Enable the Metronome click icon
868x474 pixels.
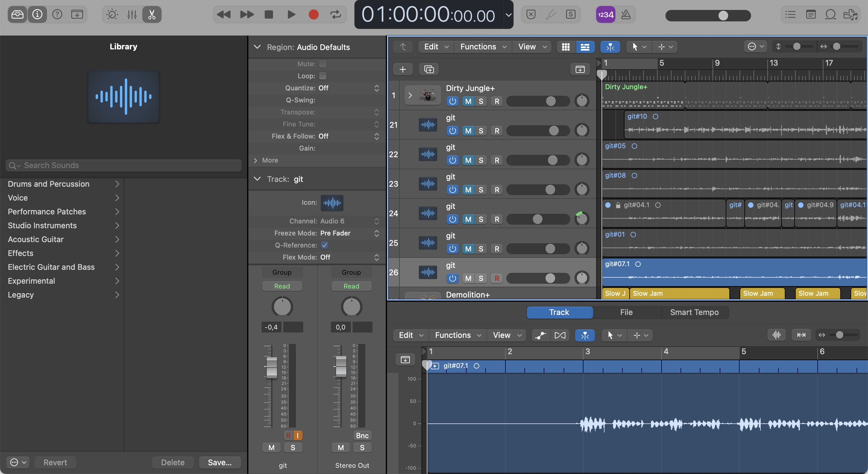626,14
